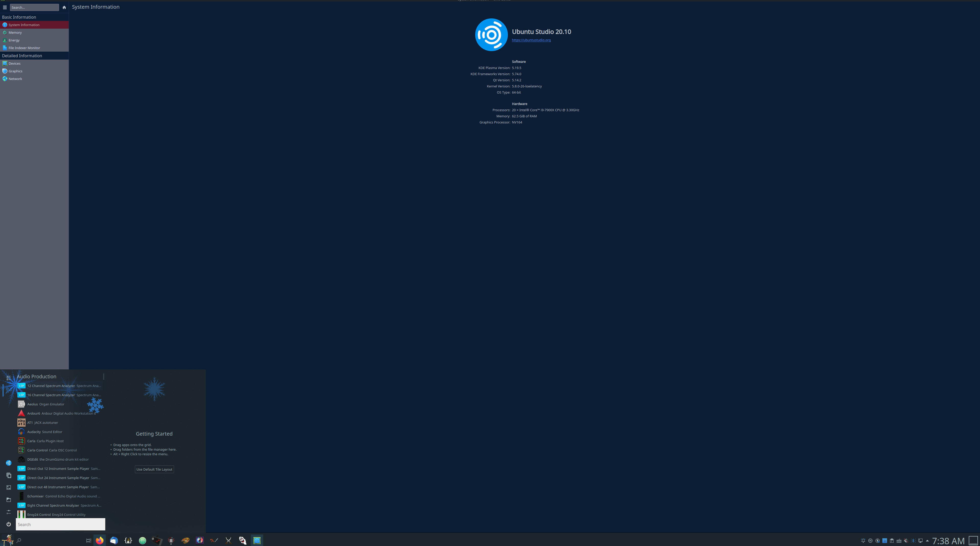980x546 pixels.
Task: Launch Direct Out 12 Instrument Sample Player
Action: pos(60,469)
